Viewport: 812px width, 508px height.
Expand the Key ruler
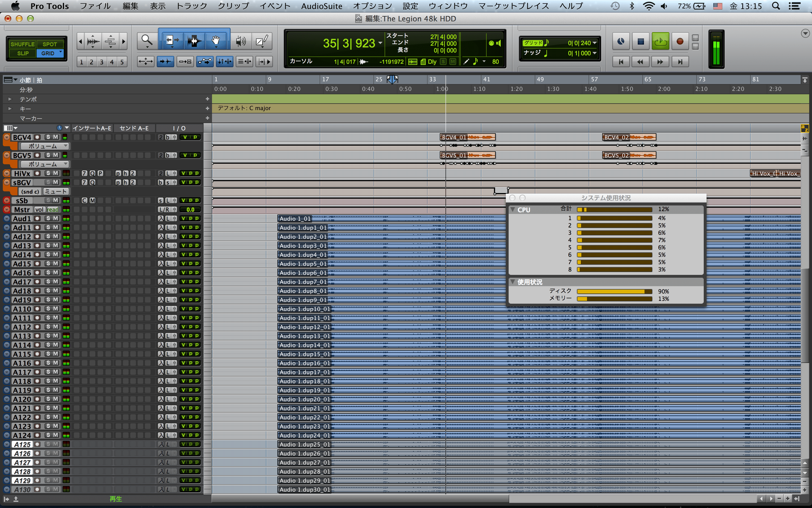coord(10,109)
